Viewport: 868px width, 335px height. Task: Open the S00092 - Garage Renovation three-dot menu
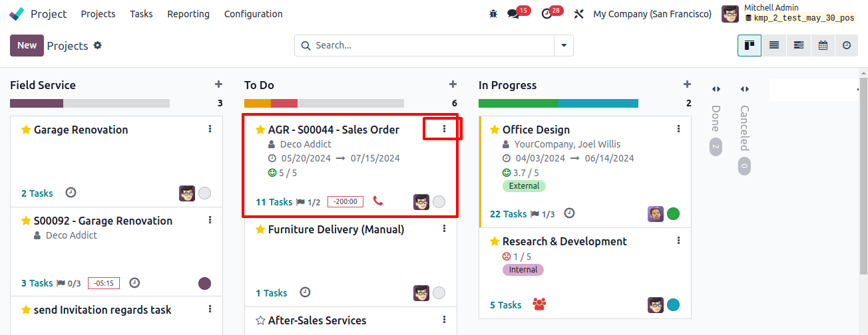(x=210, y=220)
